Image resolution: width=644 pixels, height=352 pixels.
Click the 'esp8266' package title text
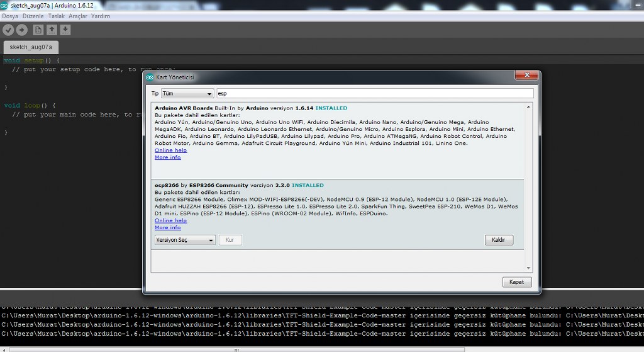[167, 185]
